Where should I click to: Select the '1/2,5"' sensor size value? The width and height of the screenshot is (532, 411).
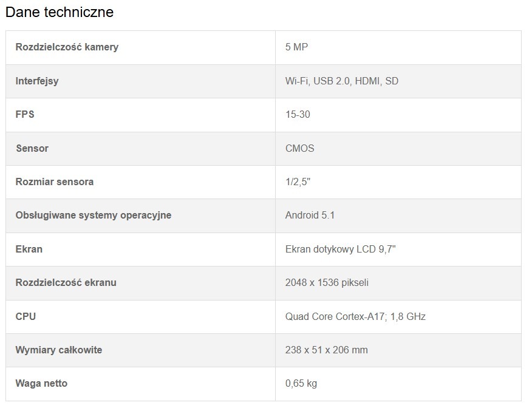tap(298, 182)
